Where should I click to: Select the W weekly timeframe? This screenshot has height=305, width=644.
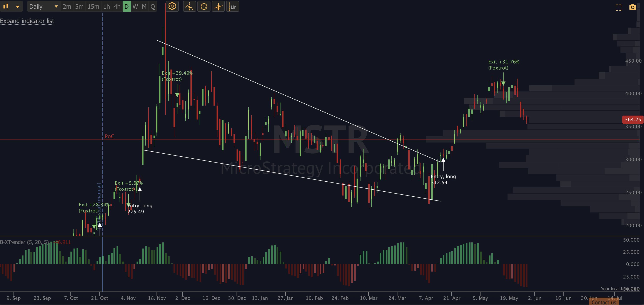(135, 7)
